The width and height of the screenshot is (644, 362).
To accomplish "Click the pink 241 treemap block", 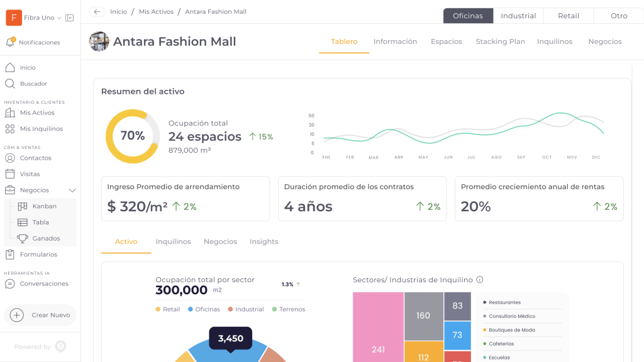I will click(x=378, y=327).
